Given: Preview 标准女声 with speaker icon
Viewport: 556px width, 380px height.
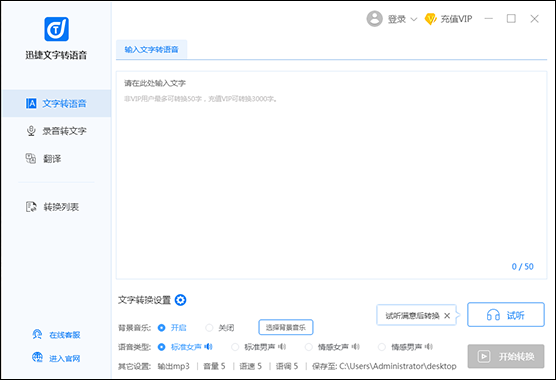Looking at the screenshot, I should (x=208, y=347).
